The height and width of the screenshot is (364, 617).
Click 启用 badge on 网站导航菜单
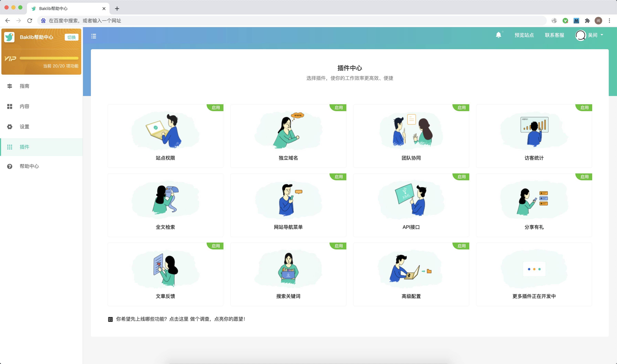click(x=338, y=177)
